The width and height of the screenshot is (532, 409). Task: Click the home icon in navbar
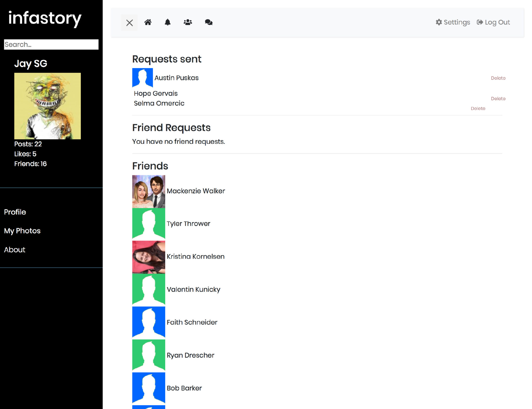148,22
